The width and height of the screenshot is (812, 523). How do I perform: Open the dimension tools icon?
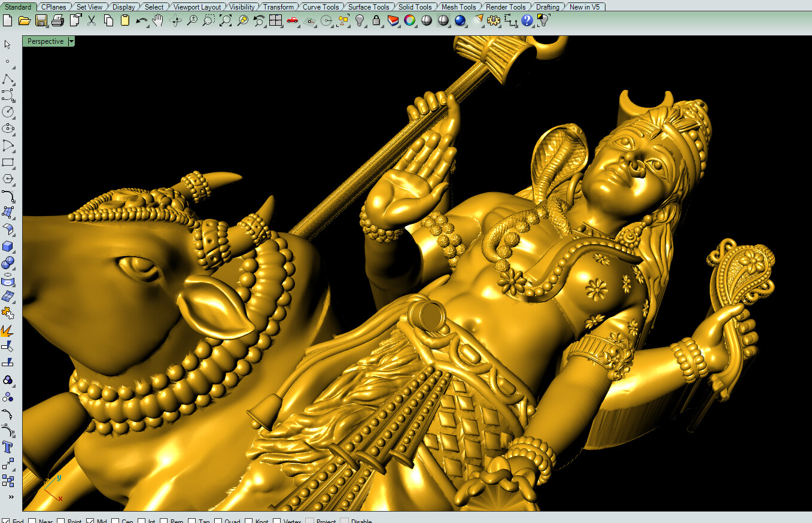point(510,21)
